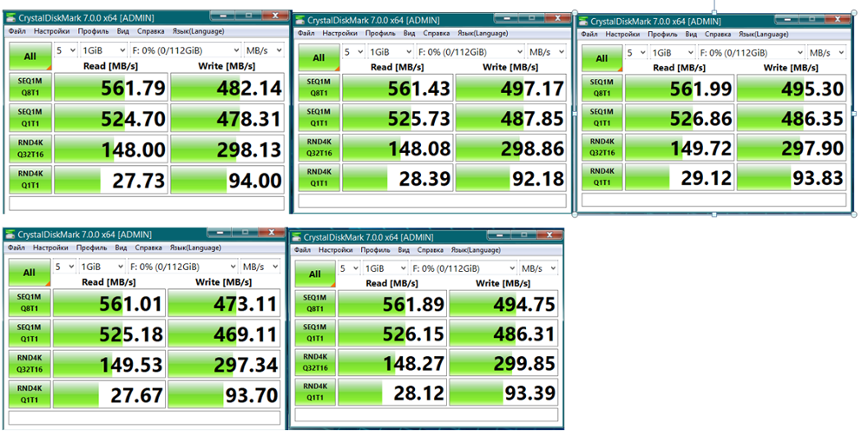868x436 pixels.
Task: Run SEQ1M Q8T1 test beside 561.99 result
Action: (602, 88)
